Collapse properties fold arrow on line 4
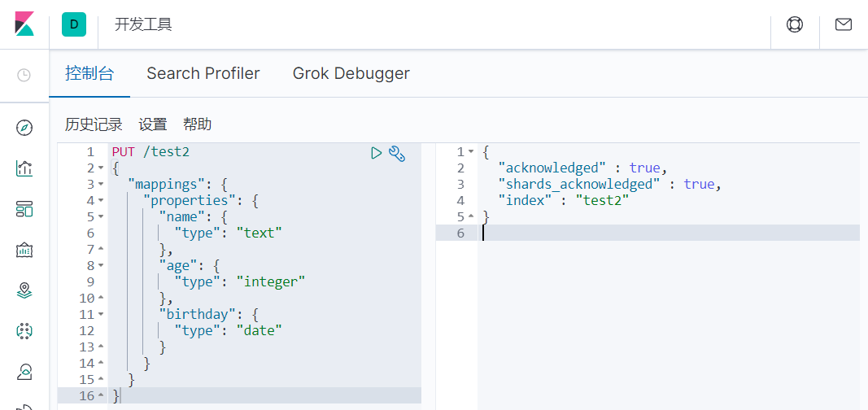The width and height of the screenshot is (868, 410). (101, 200)
